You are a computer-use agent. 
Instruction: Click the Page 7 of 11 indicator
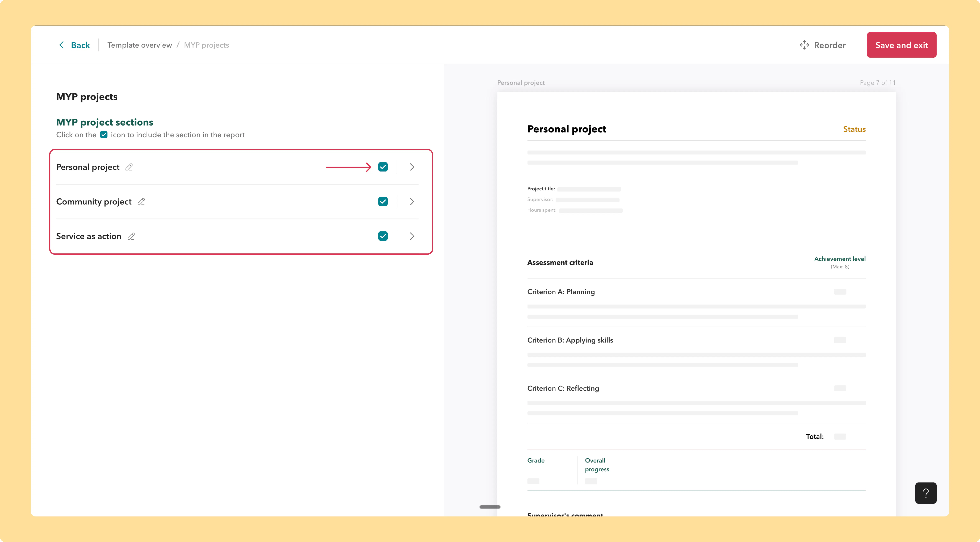point(878,83)
